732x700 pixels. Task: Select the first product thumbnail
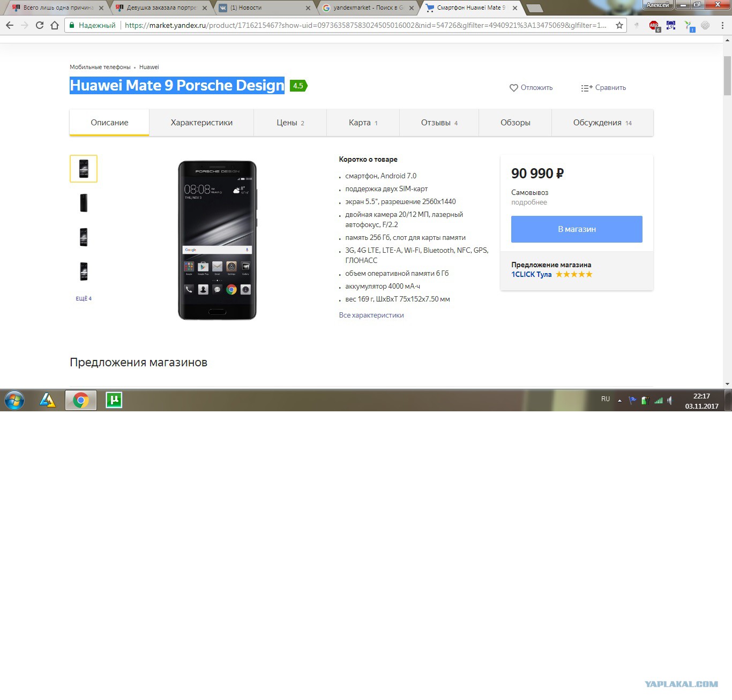coord(84,169)
